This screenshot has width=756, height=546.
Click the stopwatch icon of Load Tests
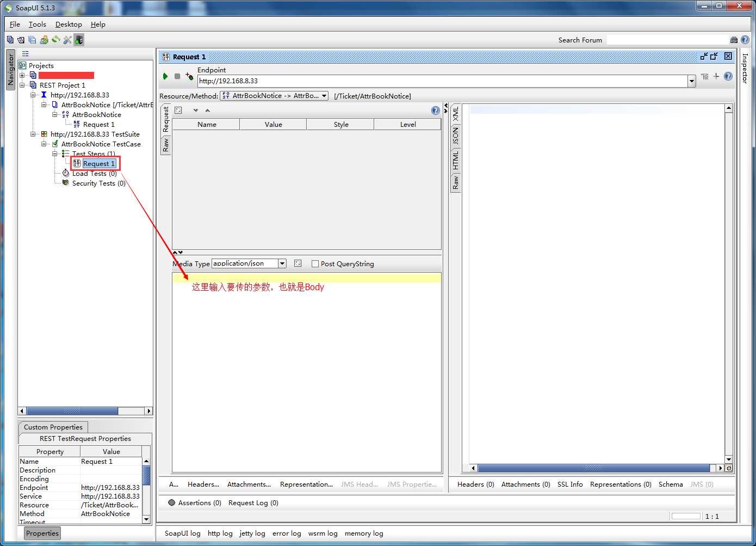[x=66, y=173]
